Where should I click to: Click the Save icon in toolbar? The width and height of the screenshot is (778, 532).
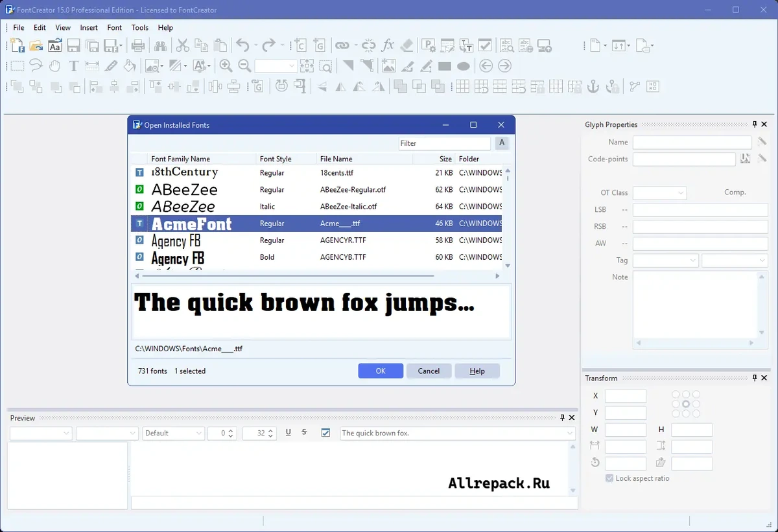coord(73,45)
